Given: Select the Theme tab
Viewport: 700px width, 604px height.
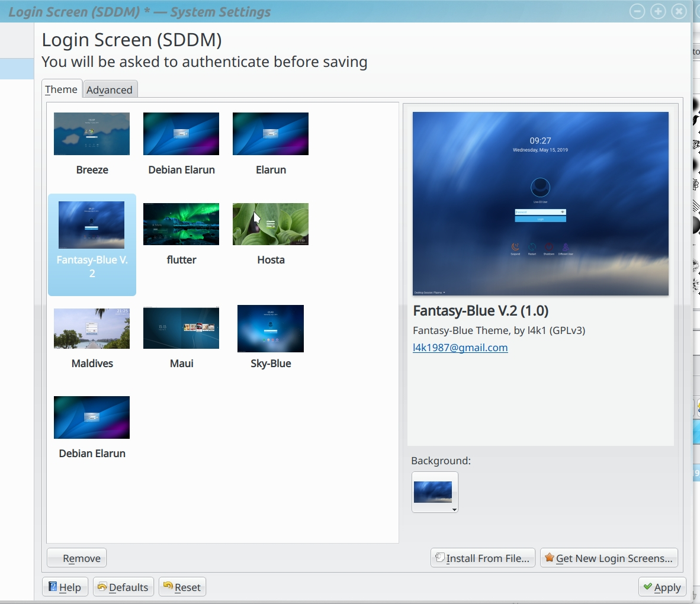Looking at the screenshot, I should coord(61,89).
